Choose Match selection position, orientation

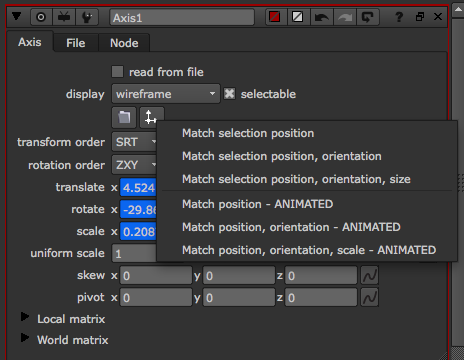[282, 156]
